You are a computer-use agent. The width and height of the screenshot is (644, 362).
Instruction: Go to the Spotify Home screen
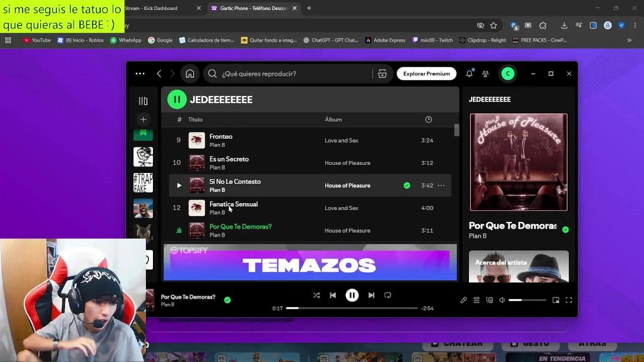[x=190, y=74]
